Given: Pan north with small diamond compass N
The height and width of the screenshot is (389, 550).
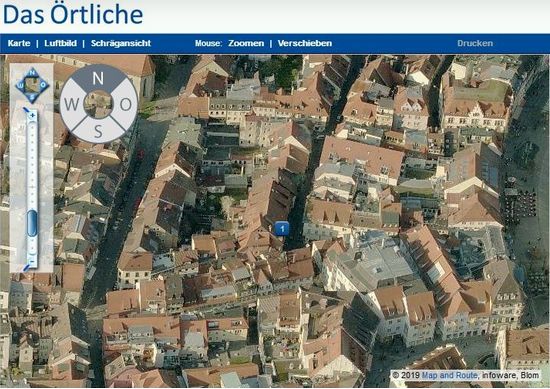Looking at the screenshot, I should pyautogui.click(x=32, y=73).
